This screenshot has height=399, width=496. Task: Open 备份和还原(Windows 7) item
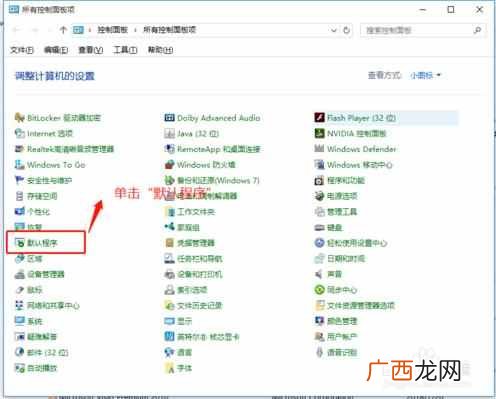212,180
